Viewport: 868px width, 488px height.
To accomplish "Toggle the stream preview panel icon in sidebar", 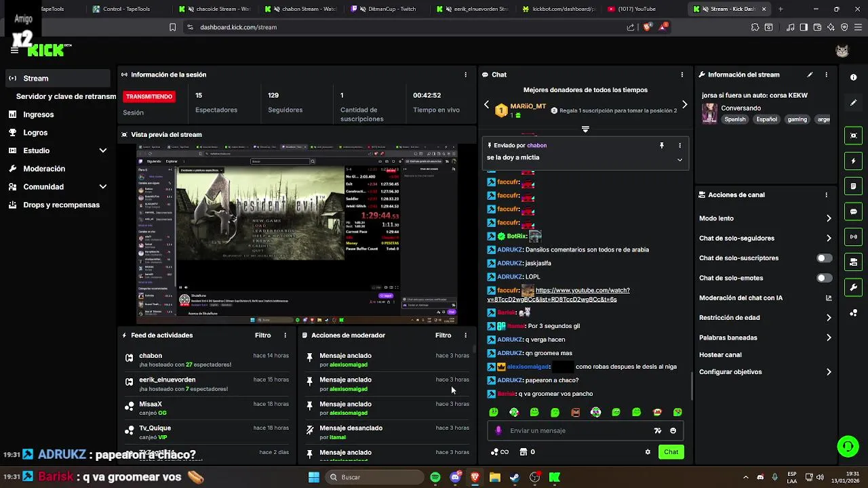I will click(853, 136).
